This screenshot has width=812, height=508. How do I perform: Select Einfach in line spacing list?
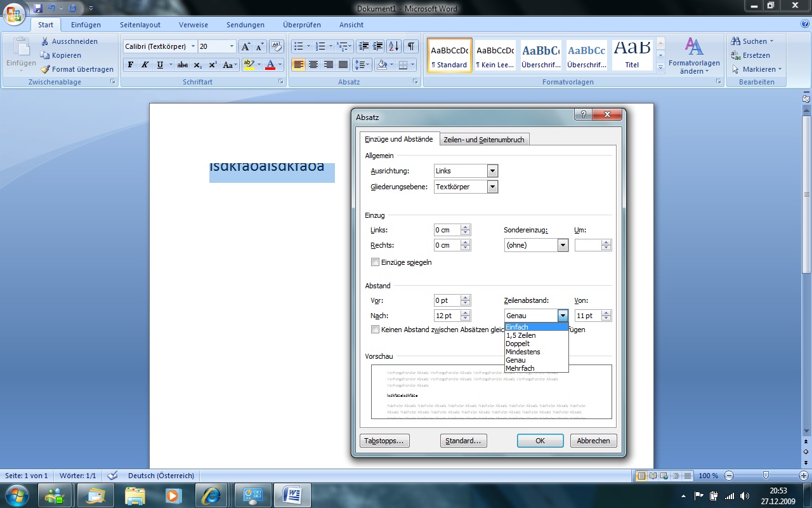click(536, 327)
